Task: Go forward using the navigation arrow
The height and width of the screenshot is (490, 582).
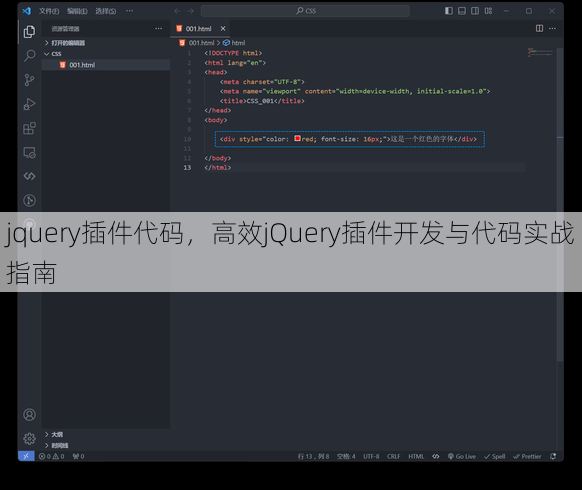Action: point(190,11)
